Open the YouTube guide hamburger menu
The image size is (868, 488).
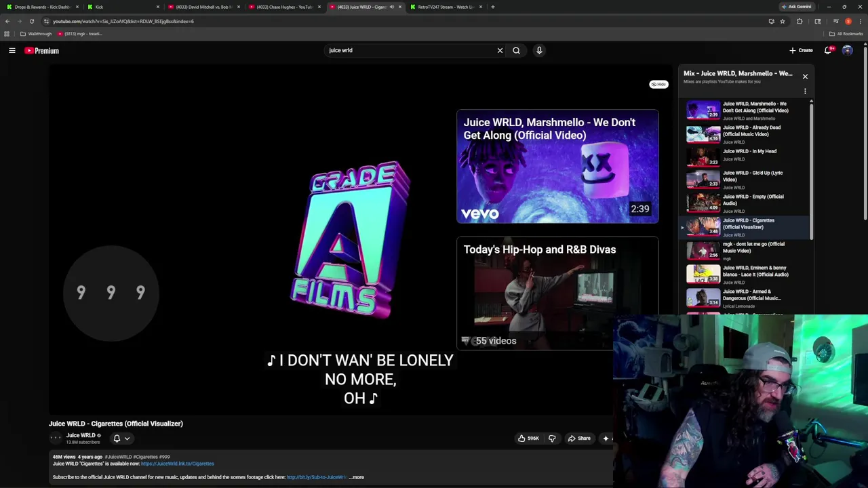click(x=12, y=50)
